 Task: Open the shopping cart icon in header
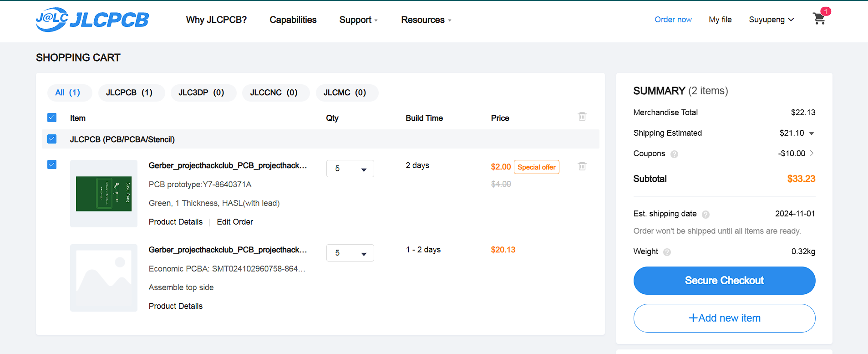(819, 18)
